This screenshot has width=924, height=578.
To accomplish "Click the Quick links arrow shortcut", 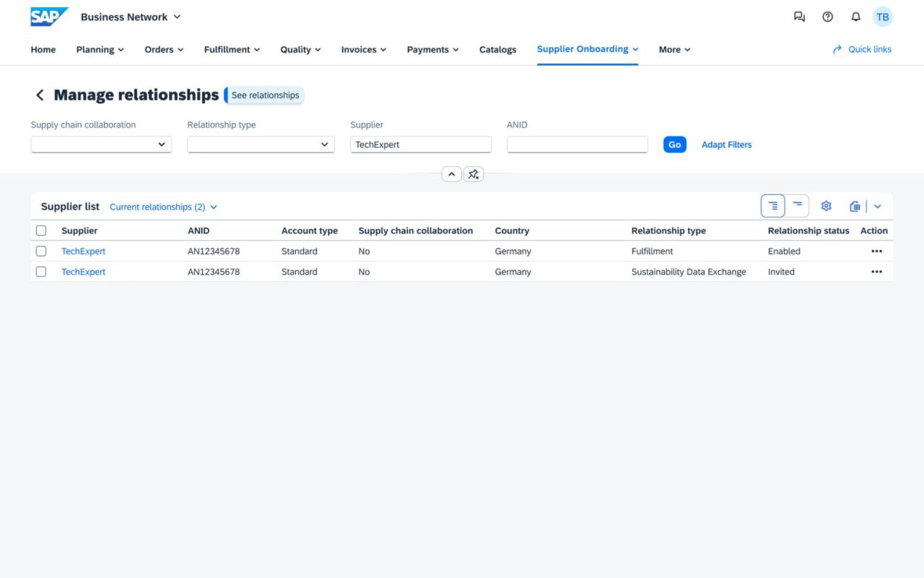I will (x=862, y=49).
